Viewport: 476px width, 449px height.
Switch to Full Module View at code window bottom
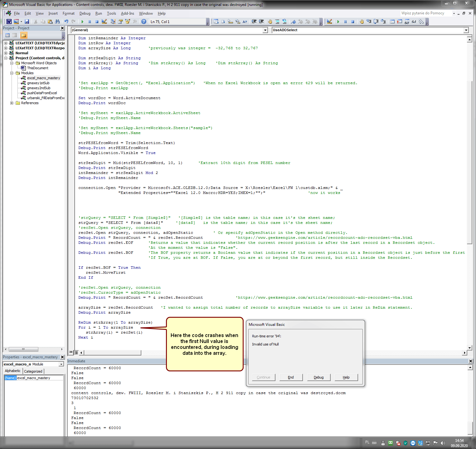point(76,352)
